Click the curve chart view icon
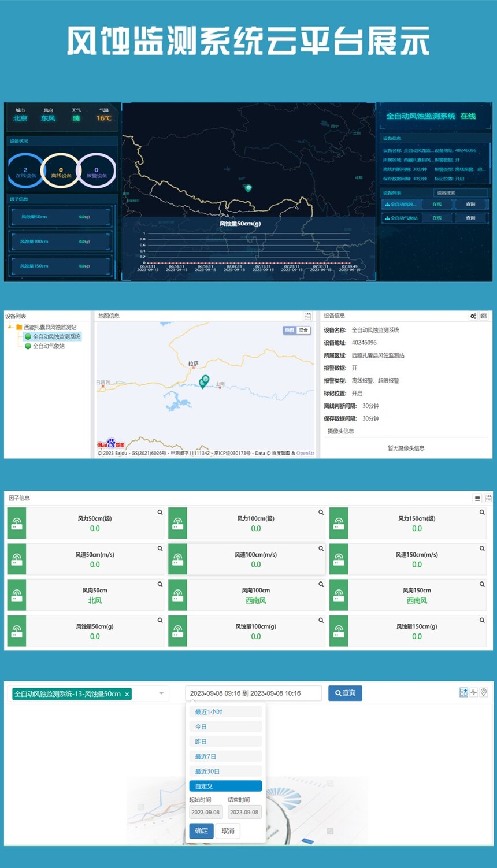 tap(473, 692)
